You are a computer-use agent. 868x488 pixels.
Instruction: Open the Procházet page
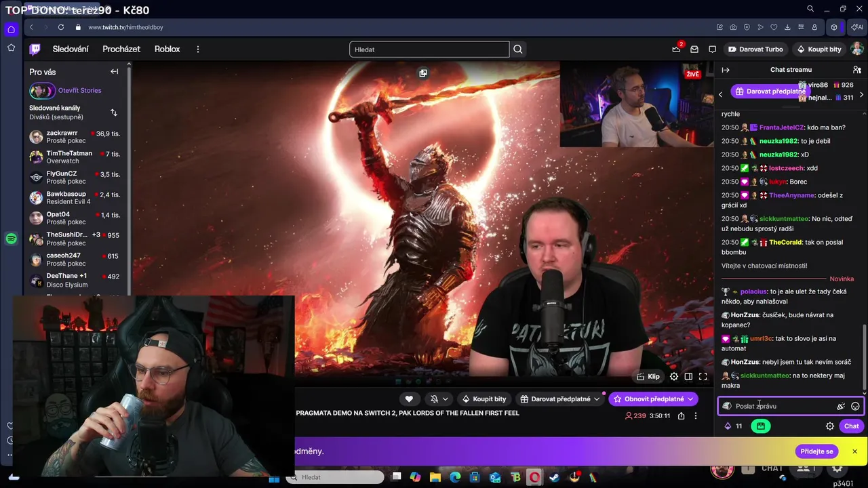(121, 49)
